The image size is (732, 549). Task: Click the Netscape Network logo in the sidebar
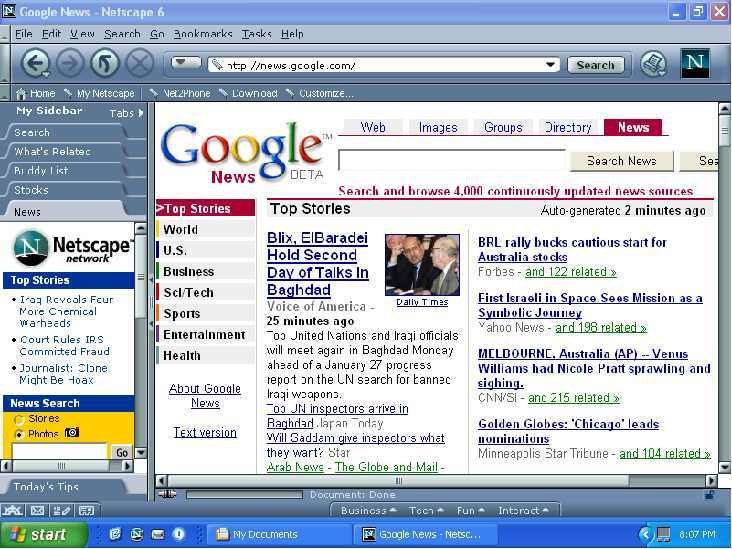coord(71,247)
